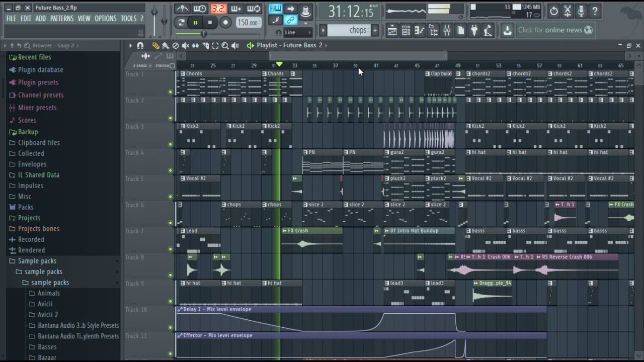
Task: Pause playback with the pause button
Action: [x=195, y=22]
